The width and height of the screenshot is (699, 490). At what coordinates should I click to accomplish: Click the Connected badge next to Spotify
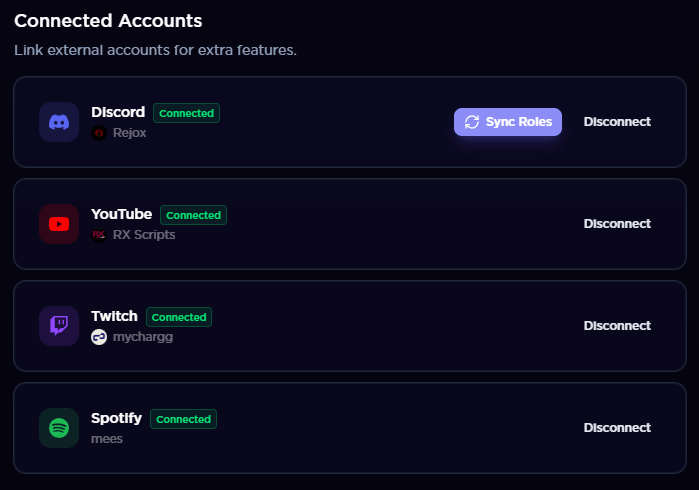tap(183, 419)
